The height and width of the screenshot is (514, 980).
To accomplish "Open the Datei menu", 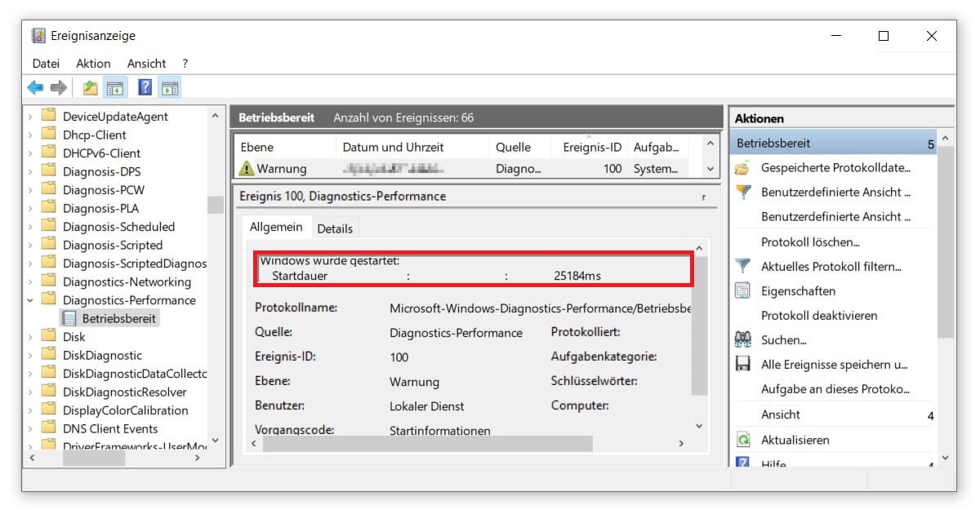I will [46, 63].
